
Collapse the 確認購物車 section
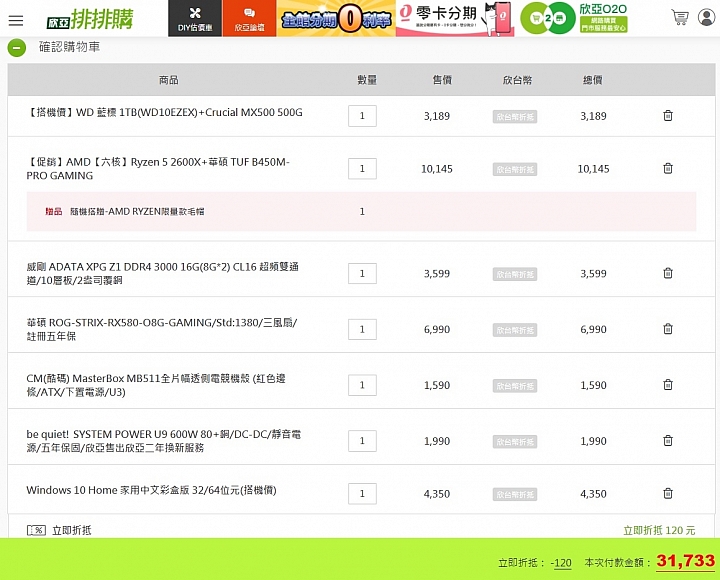[17, 48]
